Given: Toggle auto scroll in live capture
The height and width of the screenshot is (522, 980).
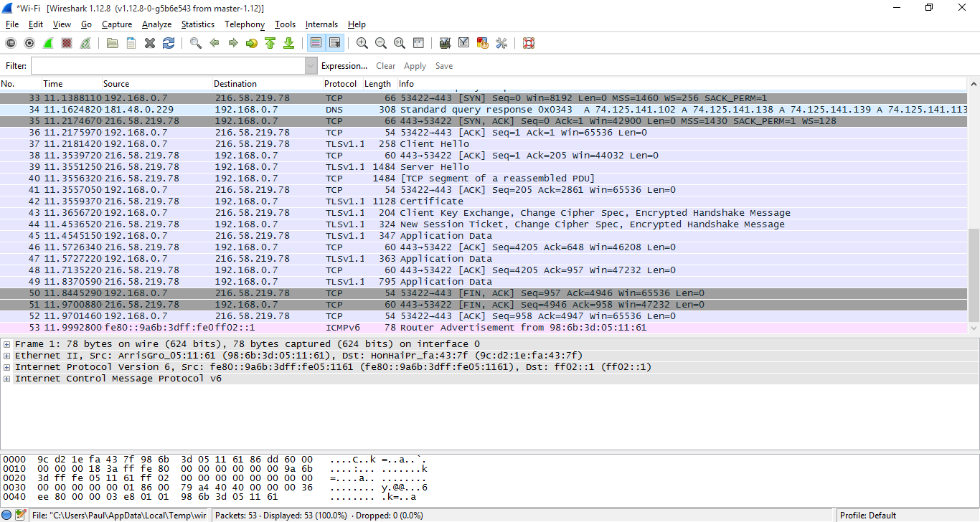Looking at the screenshot, I should coord(334,43).
